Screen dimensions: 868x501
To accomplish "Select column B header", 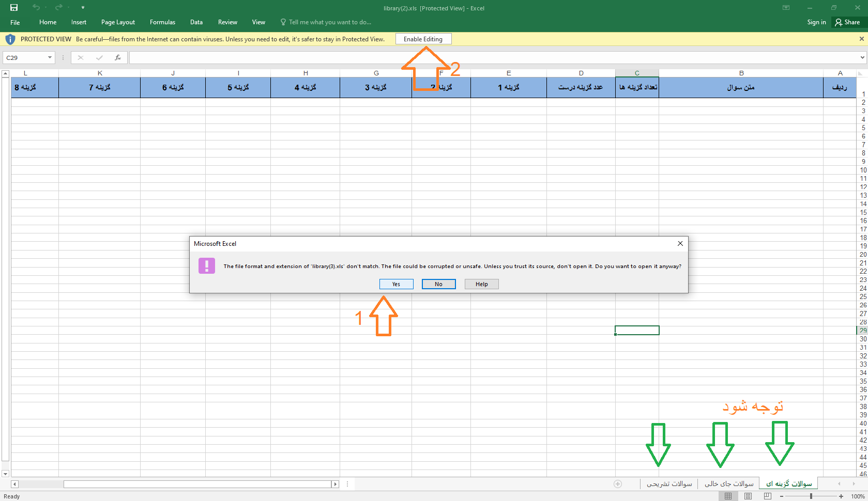I will 741,73.
